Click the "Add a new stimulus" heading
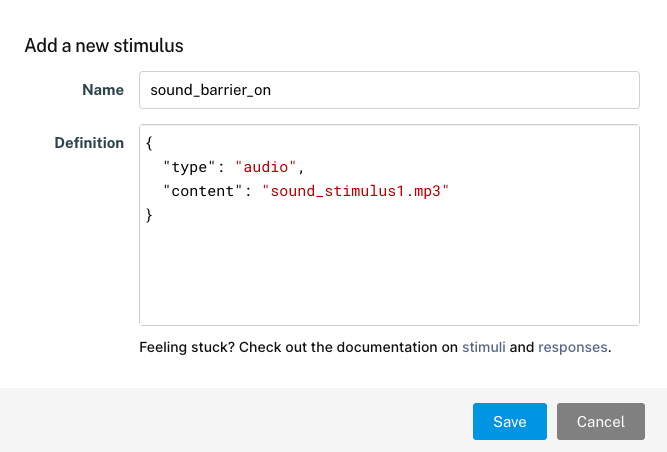This screenshot has width=667, height=452. click(104, 45)
